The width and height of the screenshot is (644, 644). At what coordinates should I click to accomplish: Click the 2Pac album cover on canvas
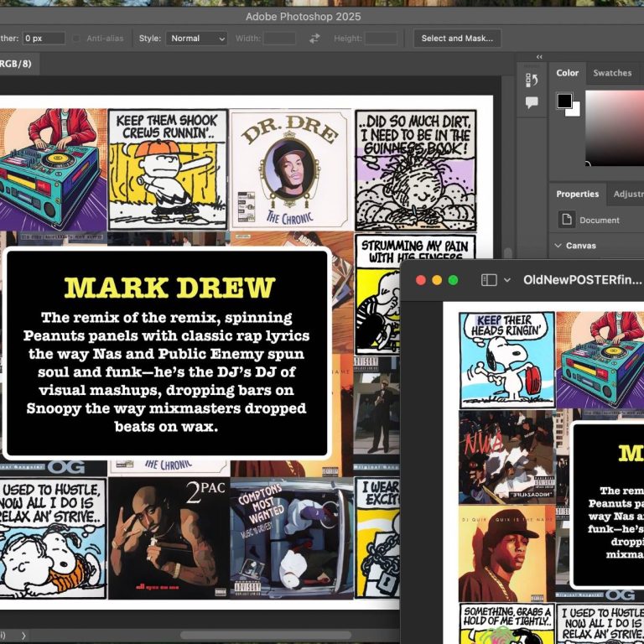point(169,538)
